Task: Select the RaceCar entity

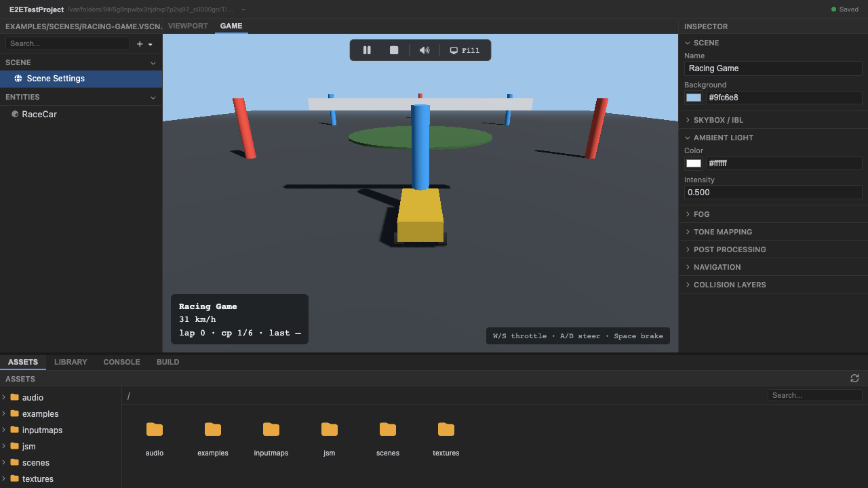Action: [x=81, y=114]
